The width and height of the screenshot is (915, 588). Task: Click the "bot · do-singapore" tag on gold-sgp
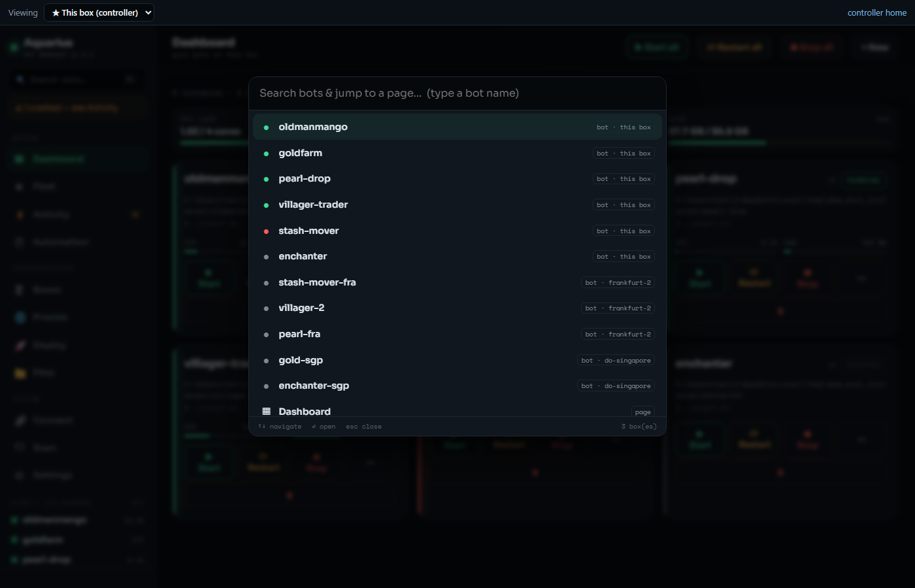(x=616, y=360)
